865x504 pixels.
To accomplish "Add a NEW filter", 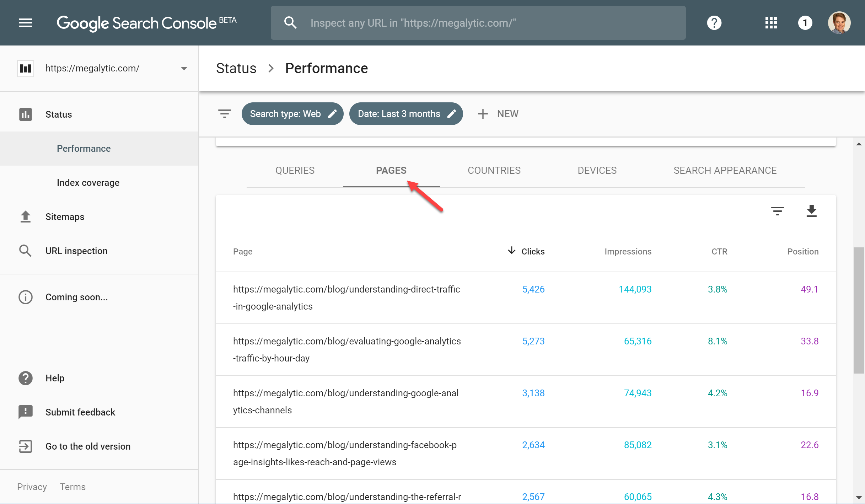I will 498,114.
